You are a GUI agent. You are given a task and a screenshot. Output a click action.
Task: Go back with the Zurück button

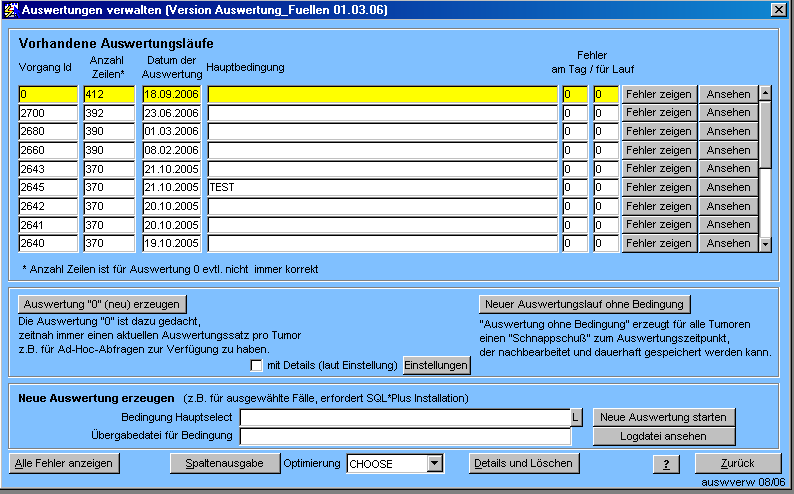click(738, 463)
